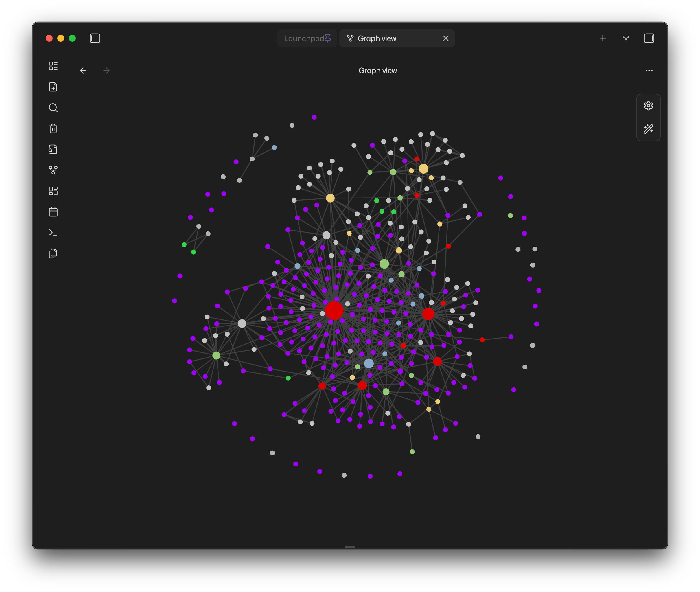The image size is (700, 592).
Task: Select the magic wand filter tool
Action: coord(648,129)
